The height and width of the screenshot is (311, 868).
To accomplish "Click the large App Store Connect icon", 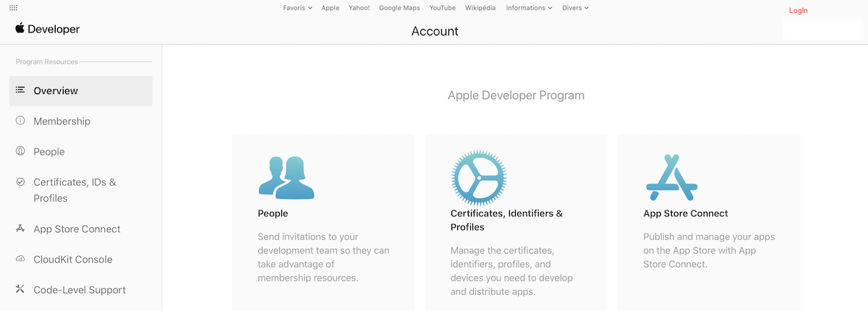I will tap(671, 177).
